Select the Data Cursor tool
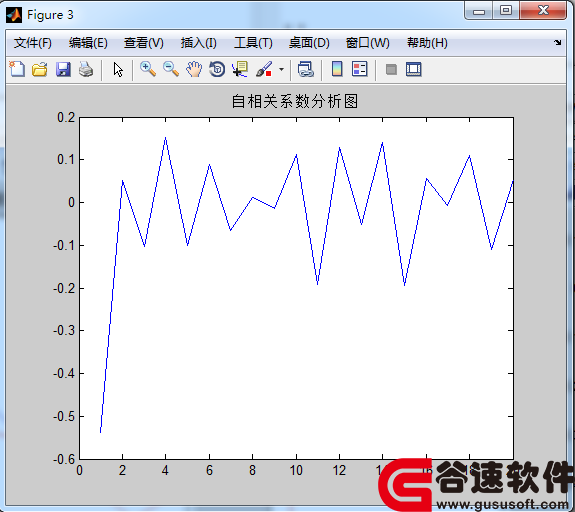Screen dimensions: 575x512 click(240, 69)
